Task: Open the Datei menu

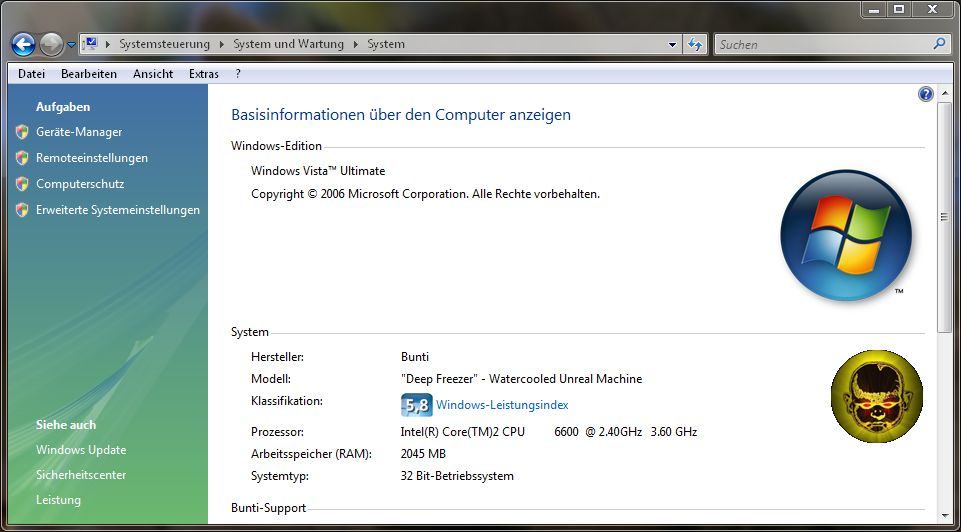Action: pyautogui.click(x=32, y=74)
